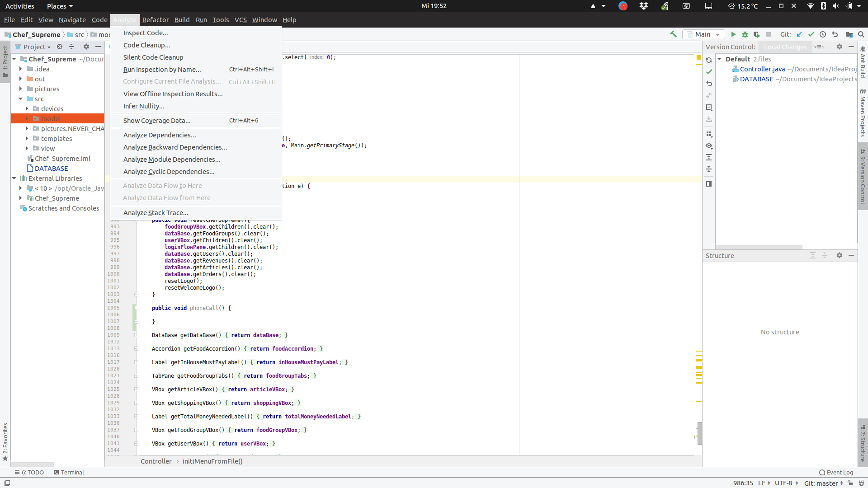Viewport: 868px width, 488px height.
Task: Refresh the Version Control changes list
Action: coord(709,60)
